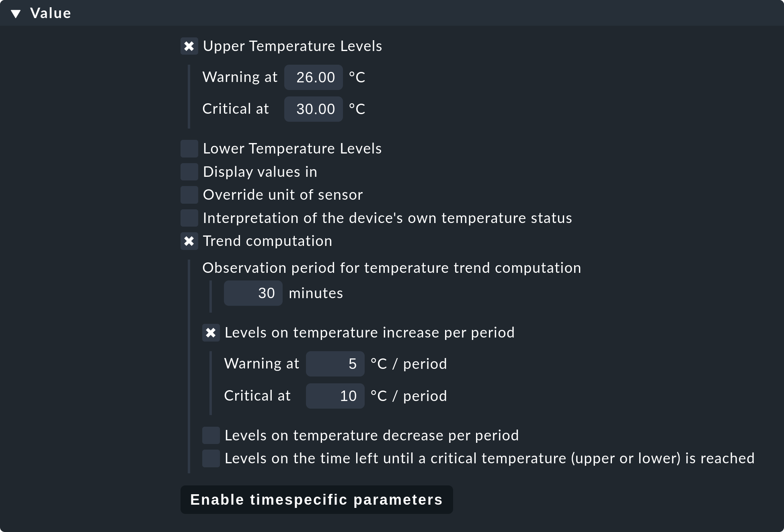Select the observation period minutes field
The width and height of the screenshot is (784, 532).
click(253, 293)
